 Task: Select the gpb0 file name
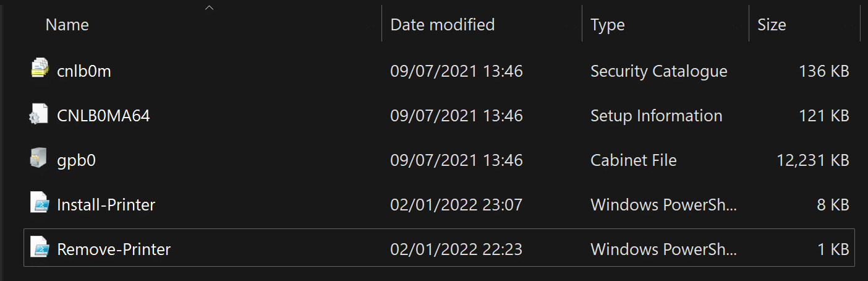pos(76,160)
